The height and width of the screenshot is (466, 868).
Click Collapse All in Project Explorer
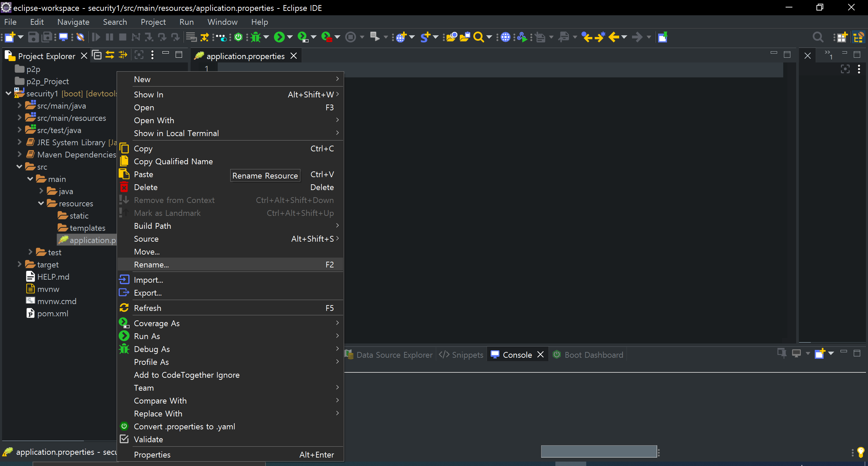pos(97,55)
